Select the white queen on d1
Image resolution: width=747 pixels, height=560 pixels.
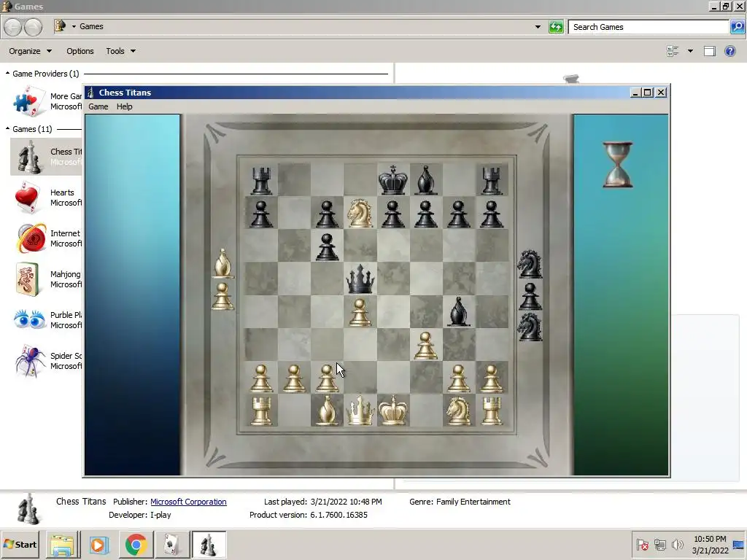pyautogui.click(x=360, y=410)
